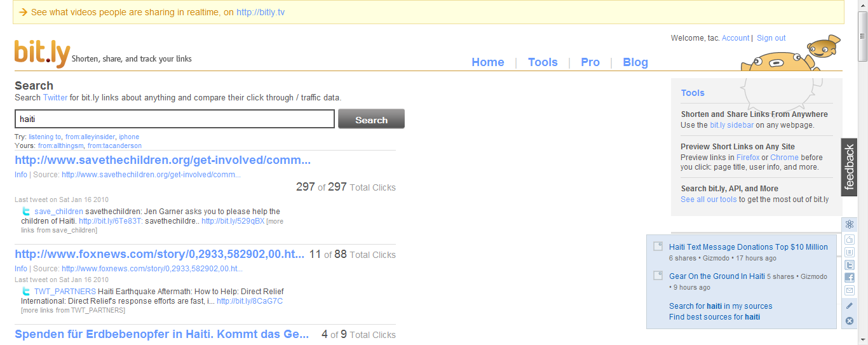Screen dimensions: 868x345
Task: Click the Twitter bird icon beside TWT_PARTNERS
Action: pyautogui.click(x=26, y=292)
